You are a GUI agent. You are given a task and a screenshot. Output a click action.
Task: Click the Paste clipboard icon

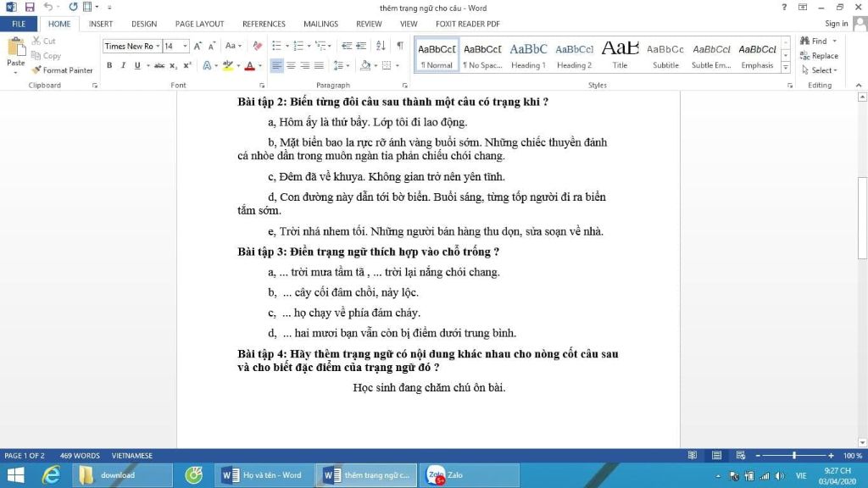pos(15,47)
